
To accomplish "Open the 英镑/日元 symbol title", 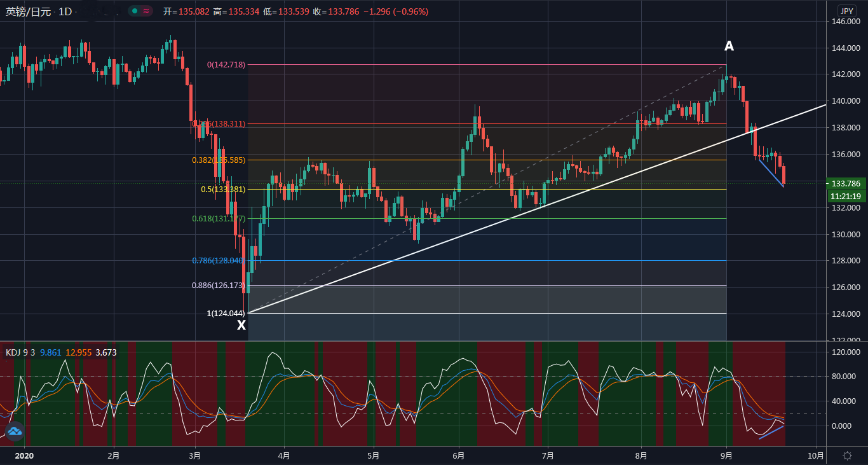I will pos(29,11).
